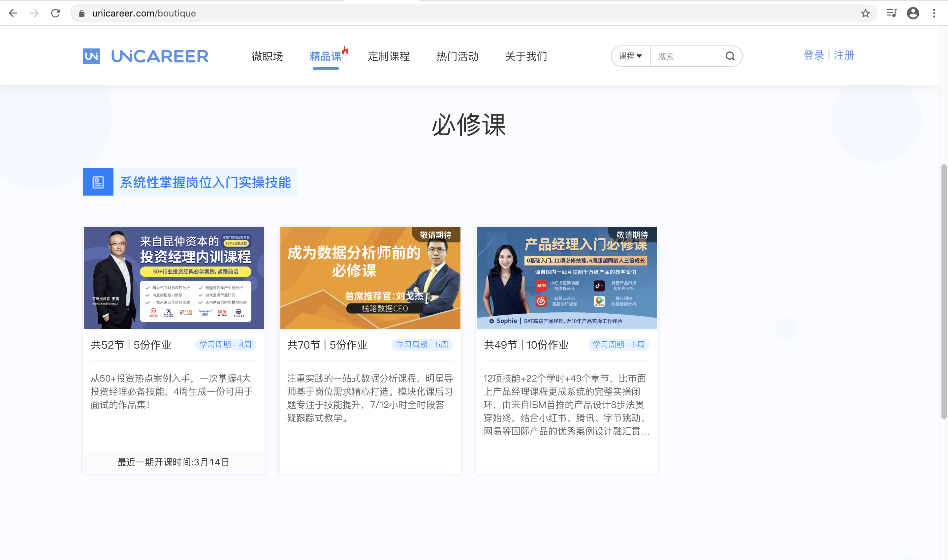
Task: Click the text 共49节 | 10份作业
Action: tap(526, 345)
